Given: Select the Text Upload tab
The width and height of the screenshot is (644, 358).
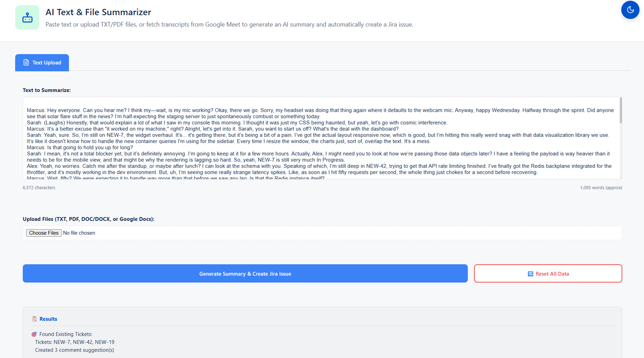Looking at the screenshot, I should point(42,62).
